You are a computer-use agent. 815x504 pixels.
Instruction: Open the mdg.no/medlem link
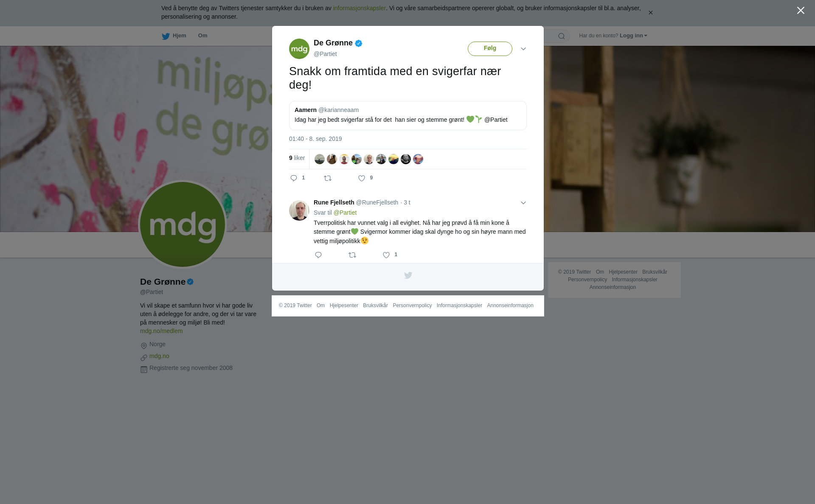[x=161, y=331]
